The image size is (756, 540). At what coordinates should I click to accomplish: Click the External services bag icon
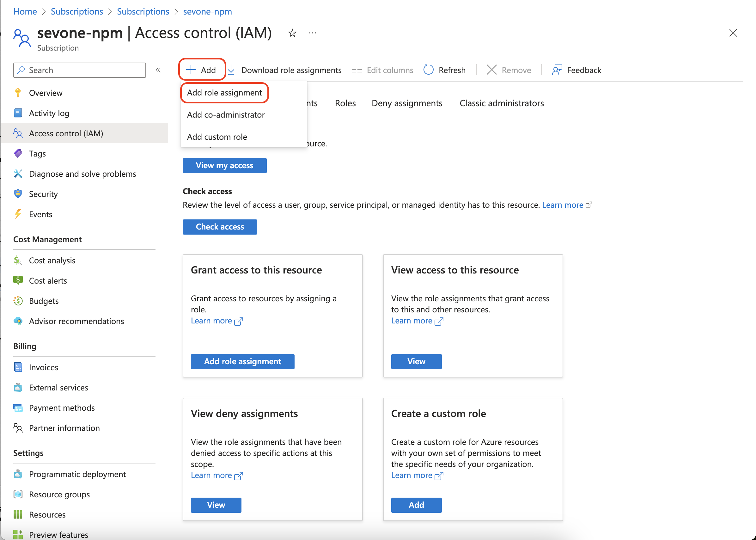pyautogui.click(x=18, y=387)
